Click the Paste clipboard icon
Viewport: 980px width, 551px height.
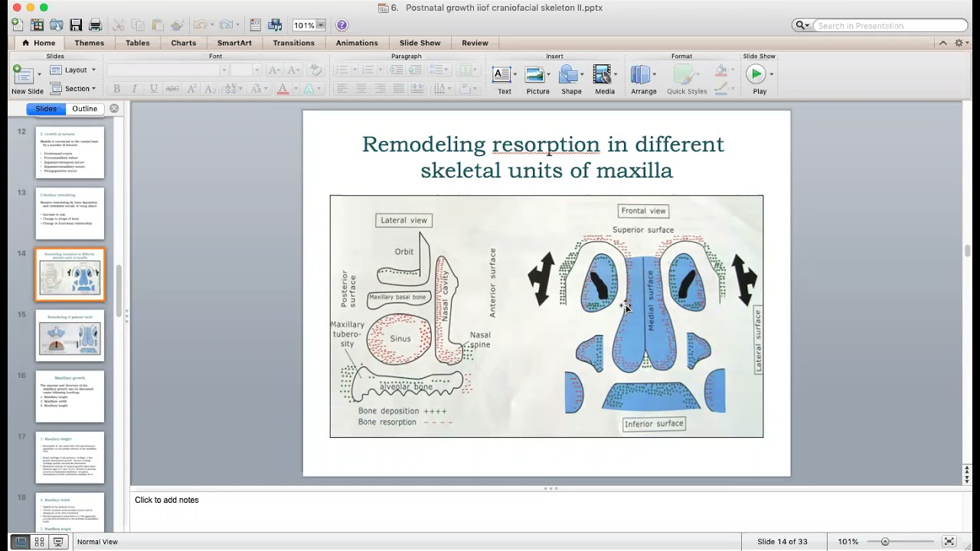(157, 25)
